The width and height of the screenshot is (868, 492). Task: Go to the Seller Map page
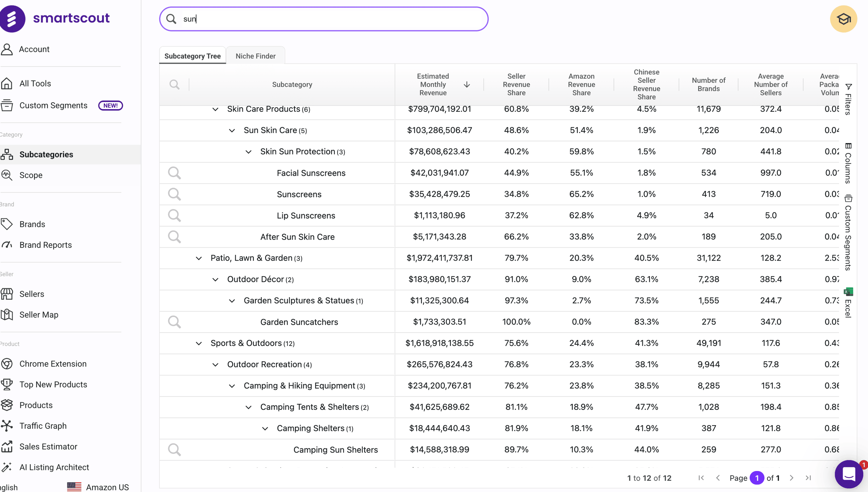pyautogui.click(x=39, y=315)
